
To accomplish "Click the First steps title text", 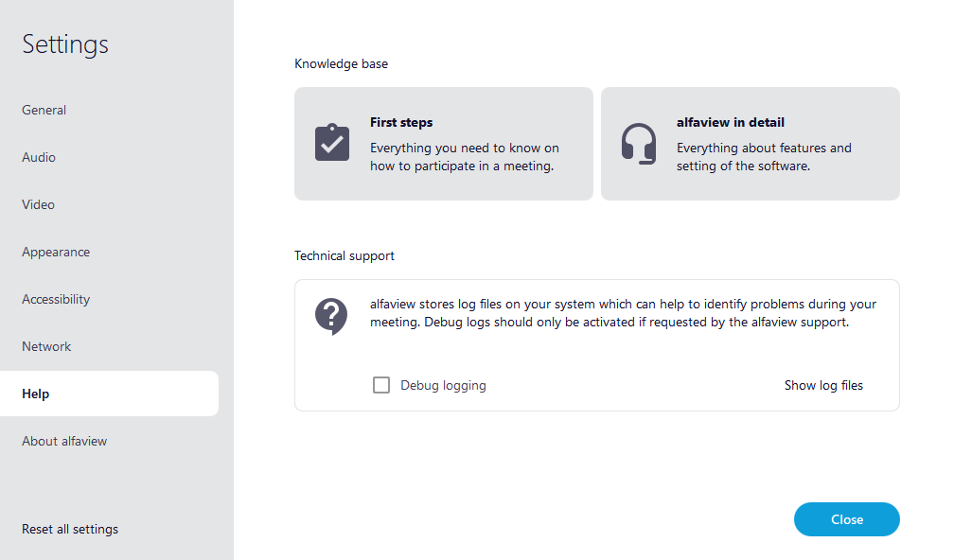I will pyautogui.click(x=401, y=122).
